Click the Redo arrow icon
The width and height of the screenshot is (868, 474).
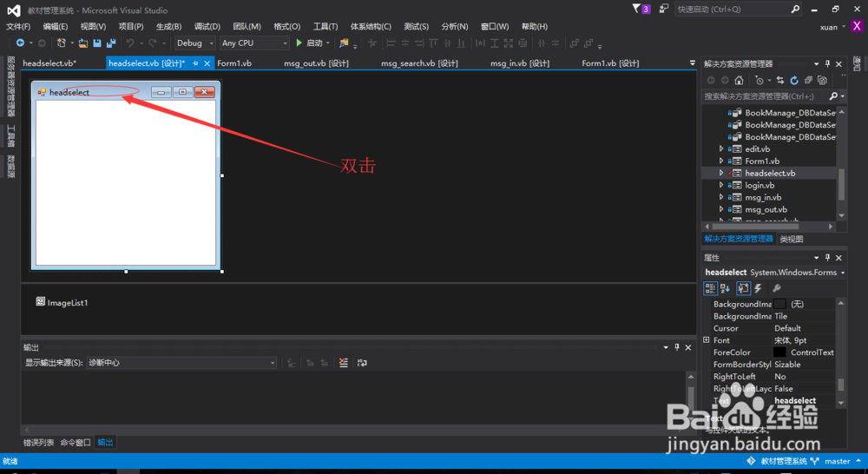pyautogui.click(x=152, y=43)
